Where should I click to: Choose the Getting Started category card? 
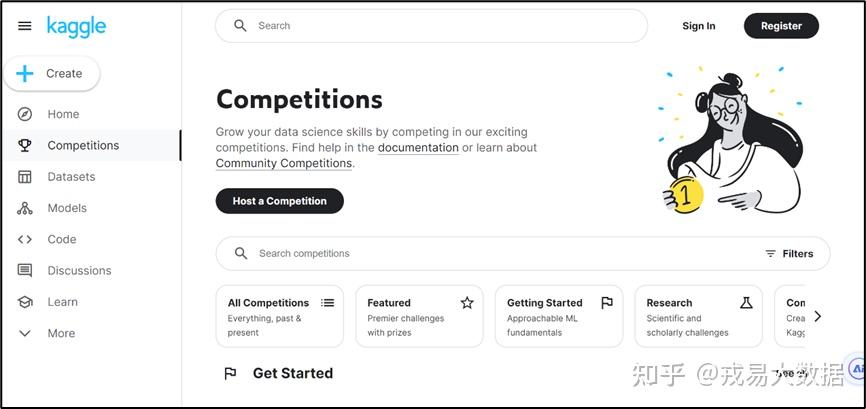coord(559,316)
